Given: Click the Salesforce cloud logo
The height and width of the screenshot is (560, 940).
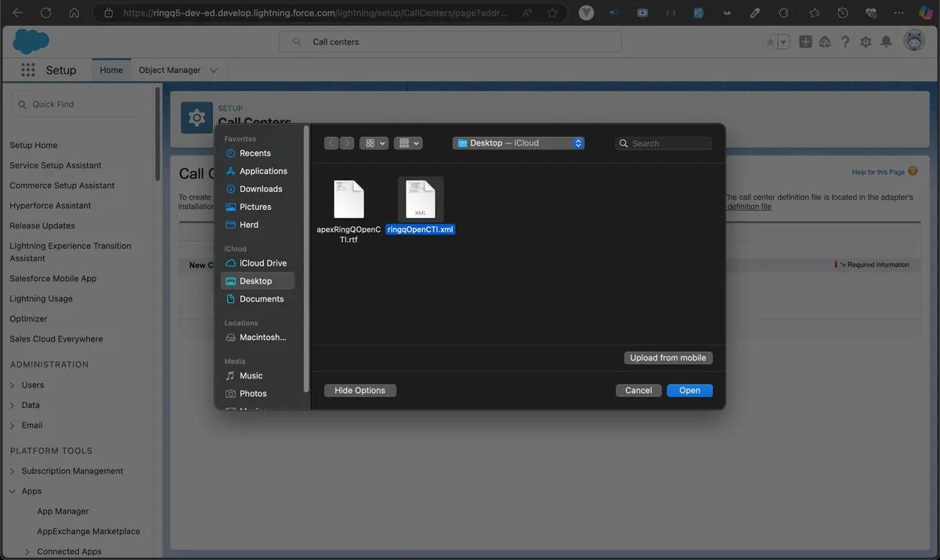Looking at the screenshot, I should click(31, 42).
